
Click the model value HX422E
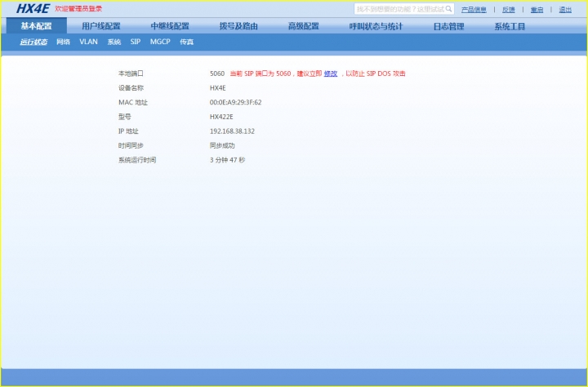[221, 117]
